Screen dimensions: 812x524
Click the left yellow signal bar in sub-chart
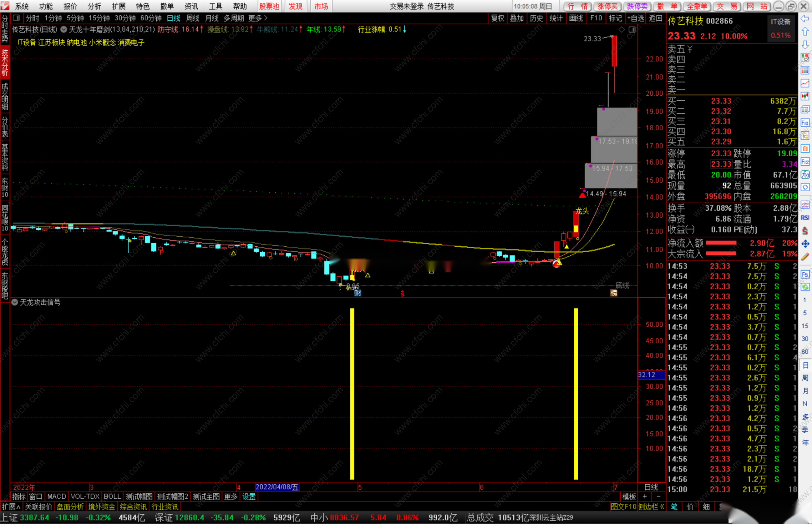point(352,394)
